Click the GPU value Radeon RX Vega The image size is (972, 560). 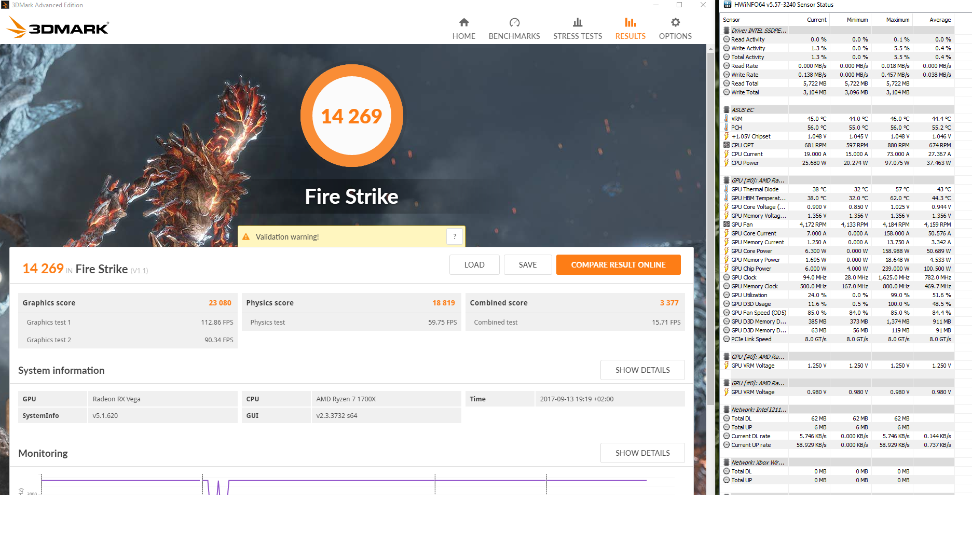[117, 399]
